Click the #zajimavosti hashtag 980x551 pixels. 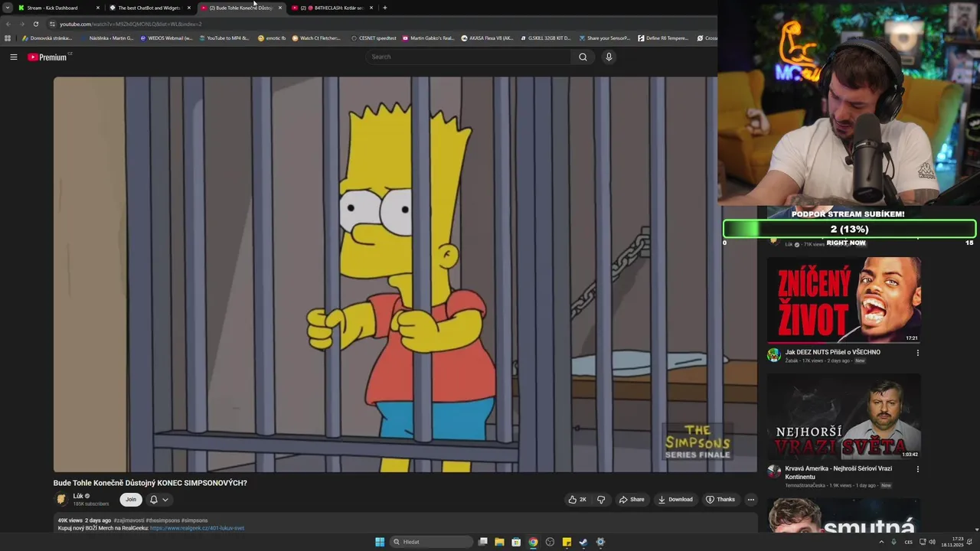pos(129,520)
